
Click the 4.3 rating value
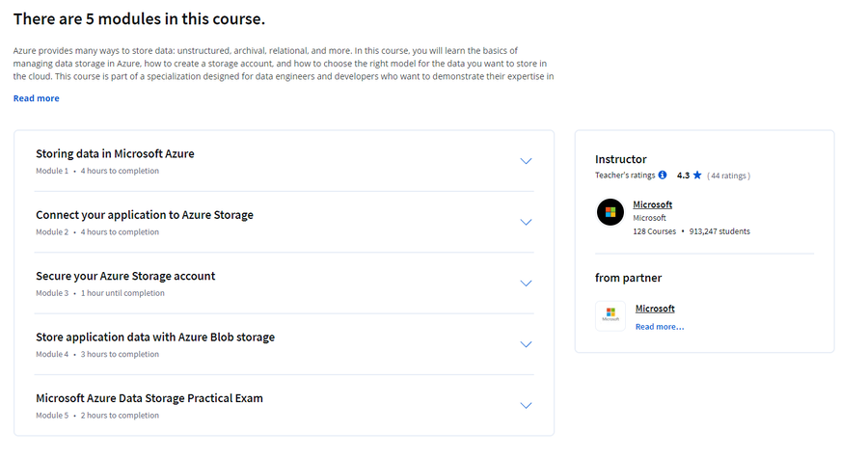point(683,175)
